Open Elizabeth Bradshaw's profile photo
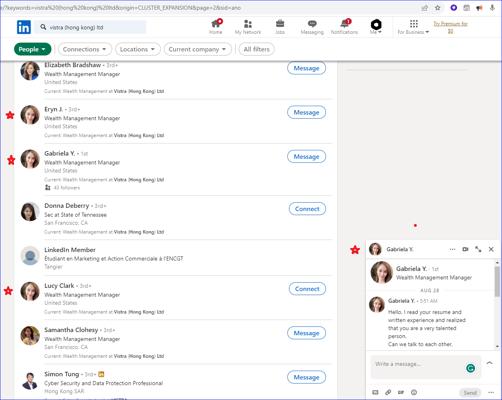This screenshot has height=400, width=502. (30, 71)
